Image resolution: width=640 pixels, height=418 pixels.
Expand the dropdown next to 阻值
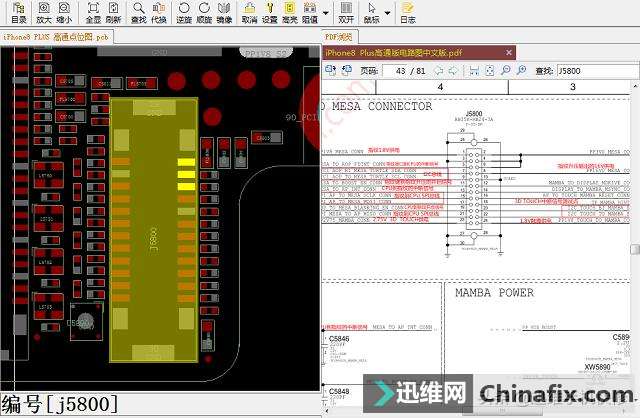(325, 13)
